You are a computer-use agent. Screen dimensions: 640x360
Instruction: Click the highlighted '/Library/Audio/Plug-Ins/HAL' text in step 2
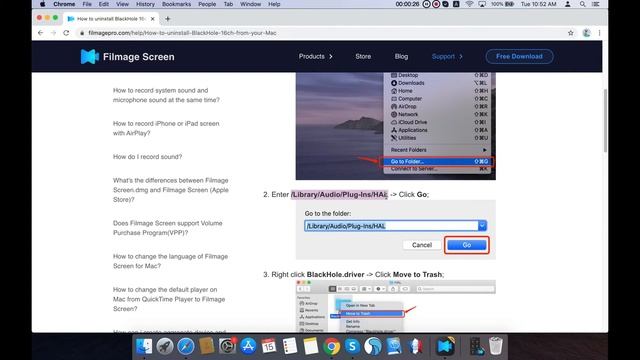pyautogui.click(x=339, y=195)
